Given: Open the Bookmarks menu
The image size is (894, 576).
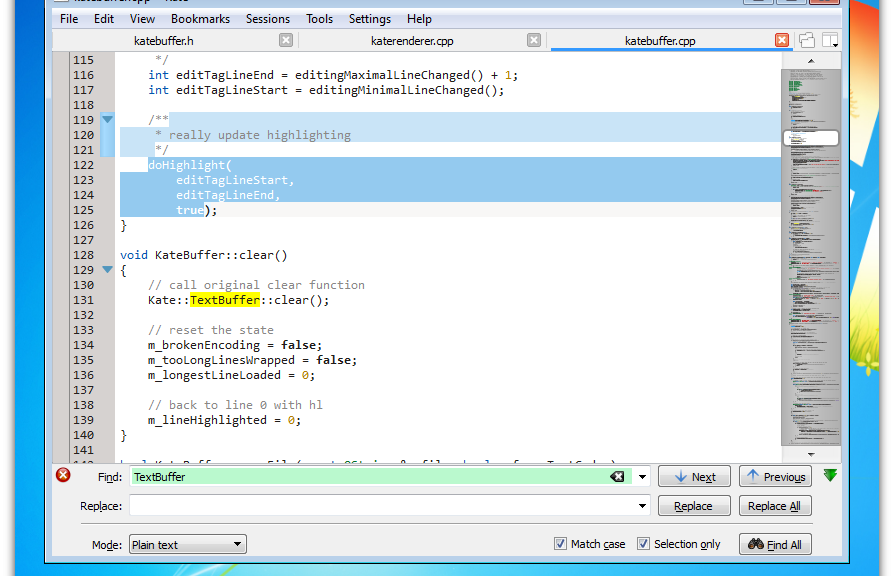Looking at the screenshot, I should [200, 19].
